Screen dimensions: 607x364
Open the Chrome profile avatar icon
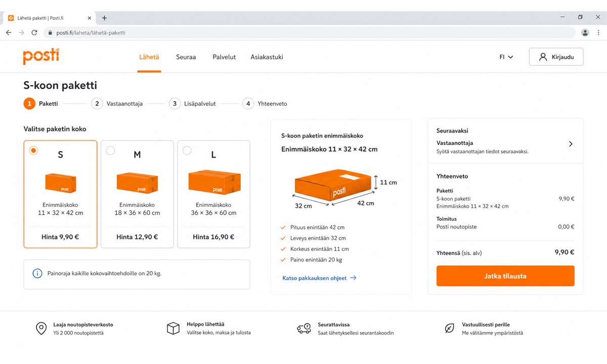tap(585, 32)
